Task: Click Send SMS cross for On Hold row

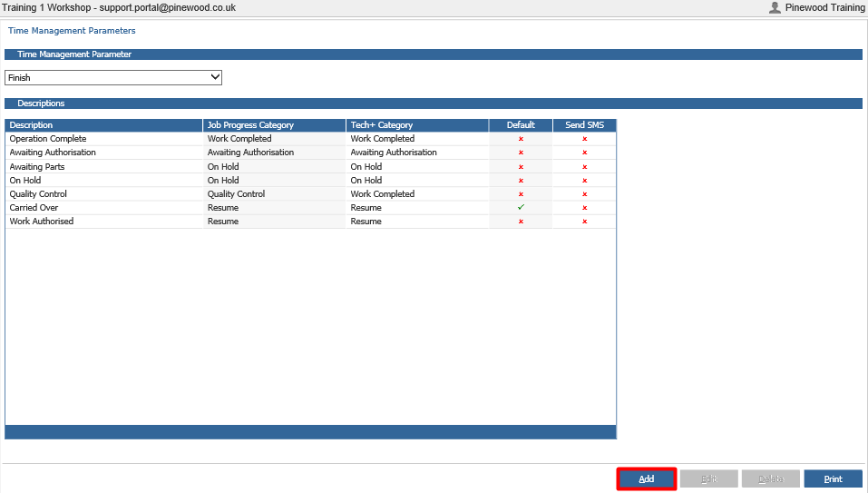Action: (x=585, y=181)
